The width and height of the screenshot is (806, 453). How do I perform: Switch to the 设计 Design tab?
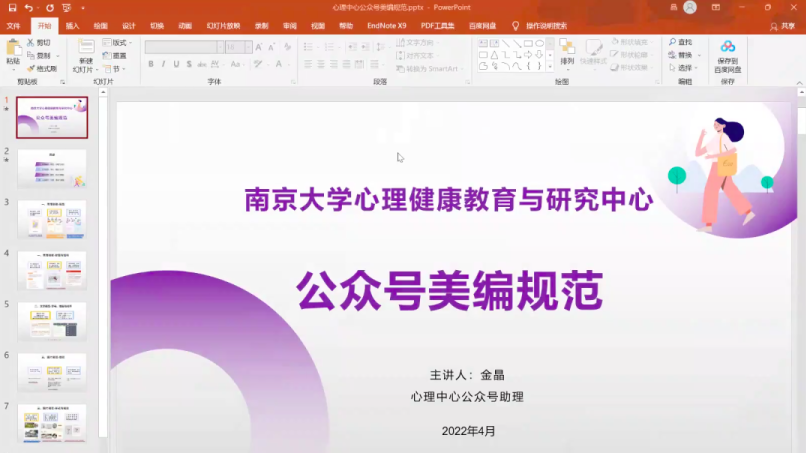point(129,26)
